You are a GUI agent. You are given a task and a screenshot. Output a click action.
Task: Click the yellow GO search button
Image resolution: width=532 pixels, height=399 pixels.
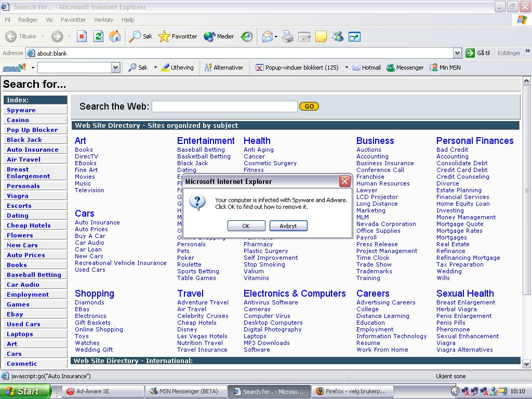pyautogui.click(x=309, y=106)
